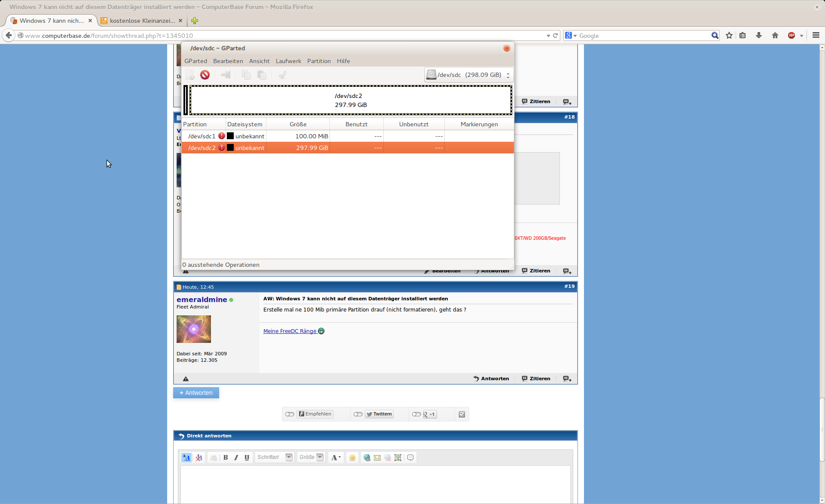
Task: Open the Partition menu in GParted
Action: [x=319, y=61]
